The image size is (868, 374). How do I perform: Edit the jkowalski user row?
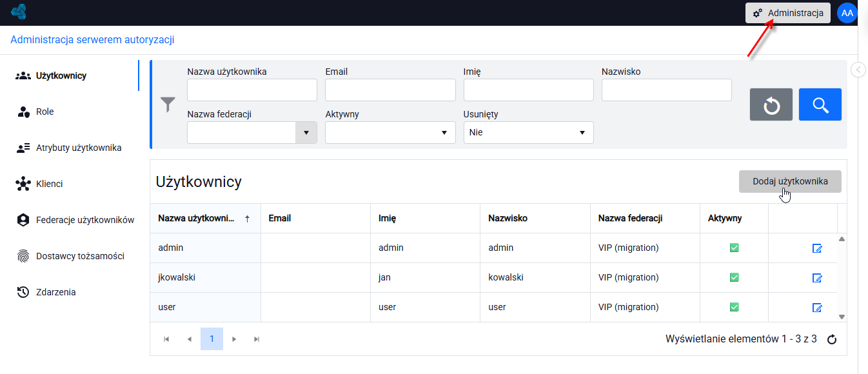tap(817, 278)
